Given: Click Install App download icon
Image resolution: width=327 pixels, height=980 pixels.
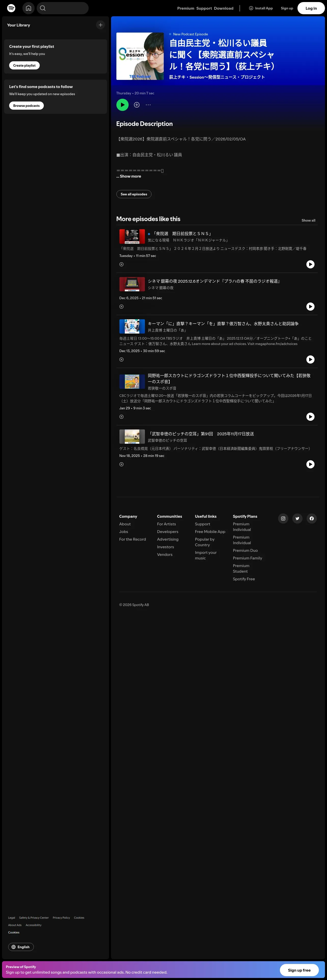Looking at the screenshot, I should (x=251, y=8).
